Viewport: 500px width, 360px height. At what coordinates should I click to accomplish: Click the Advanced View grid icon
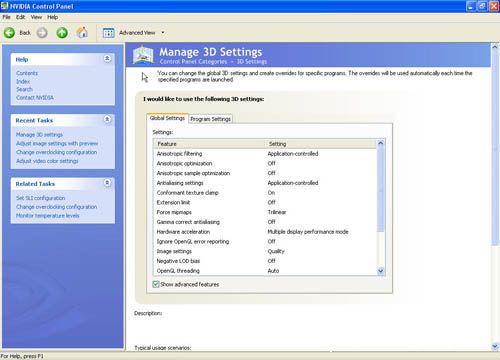(x=108, y=33)
